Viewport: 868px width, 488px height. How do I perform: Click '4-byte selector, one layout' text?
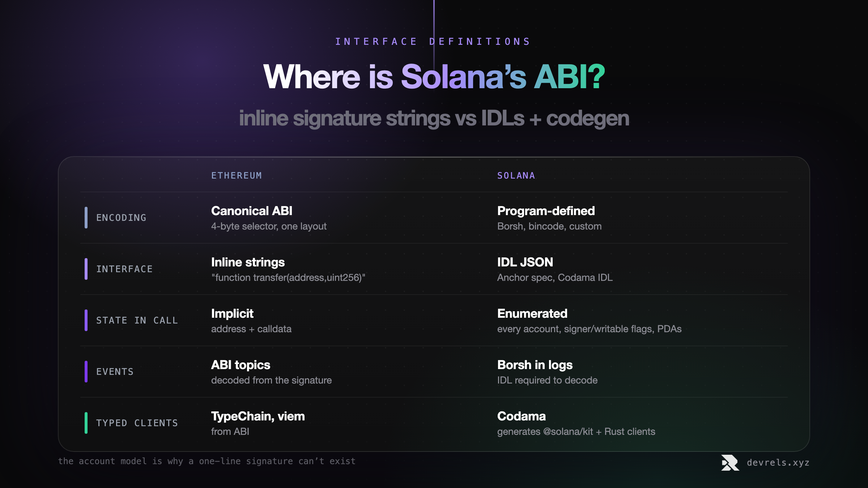coord(269,226)
